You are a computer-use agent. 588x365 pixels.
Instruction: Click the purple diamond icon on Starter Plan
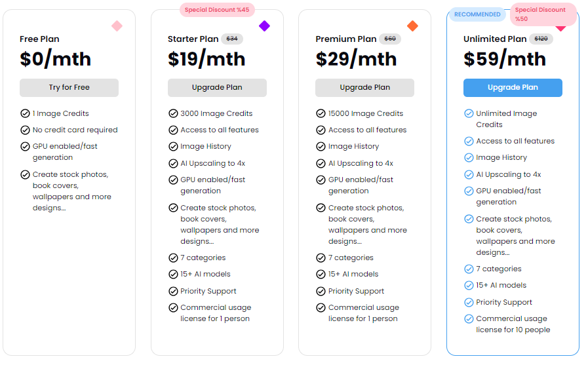(264, 26)
